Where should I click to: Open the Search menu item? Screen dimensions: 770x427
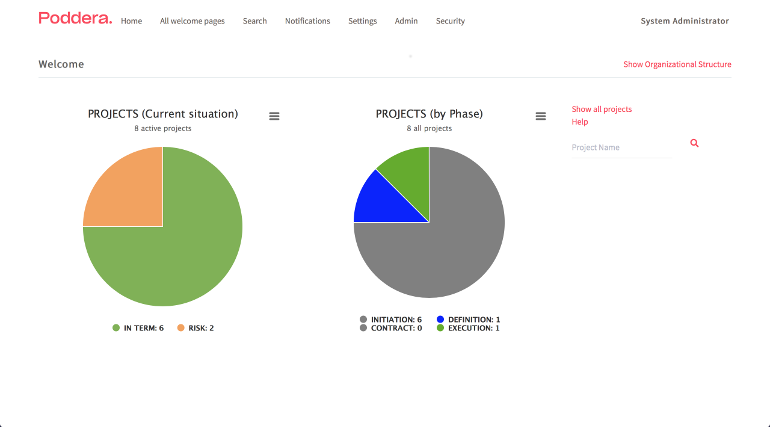pos(255,21)
